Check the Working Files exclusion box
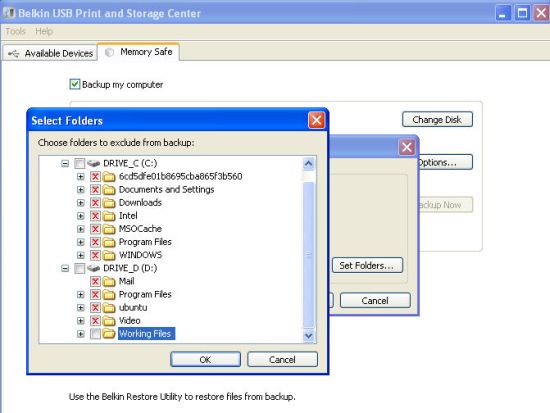This screenshot has height=413, width=550. pos(95,334)
